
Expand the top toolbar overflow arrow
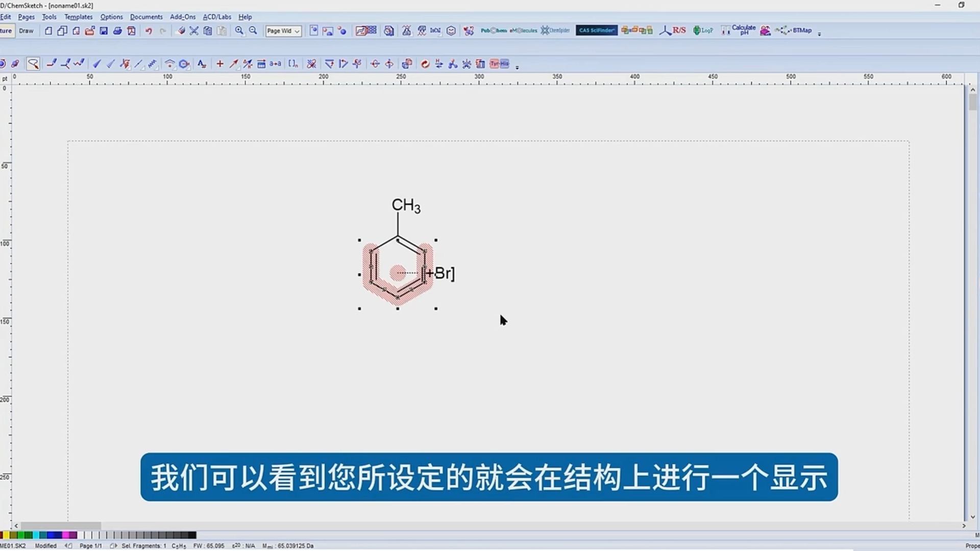coord(819,34)
